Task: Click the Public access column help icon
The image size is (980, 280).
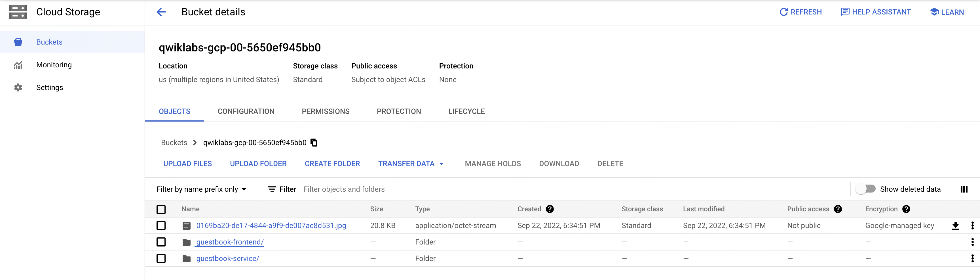Action: (838, 209)
